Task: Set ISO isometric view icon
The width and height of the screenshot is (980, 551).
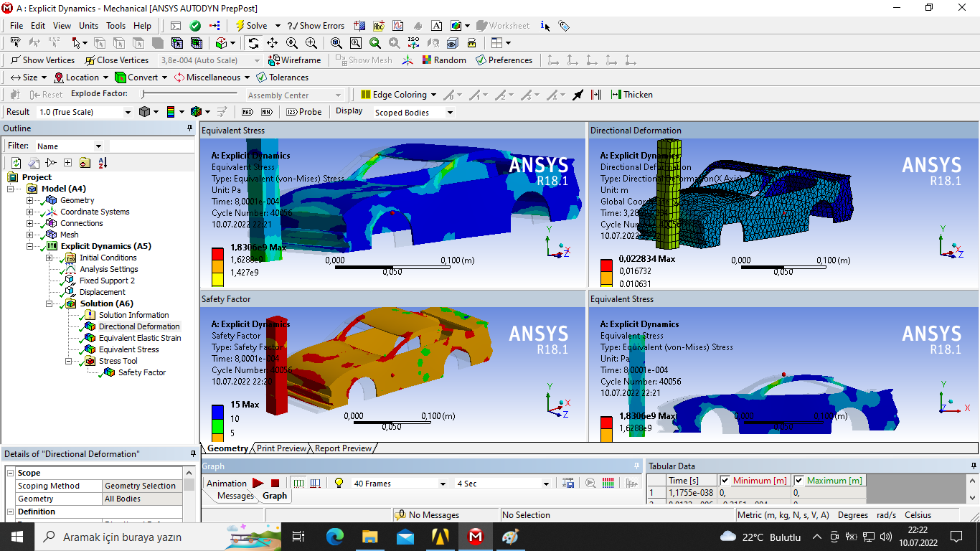Action: click(414, 43)
